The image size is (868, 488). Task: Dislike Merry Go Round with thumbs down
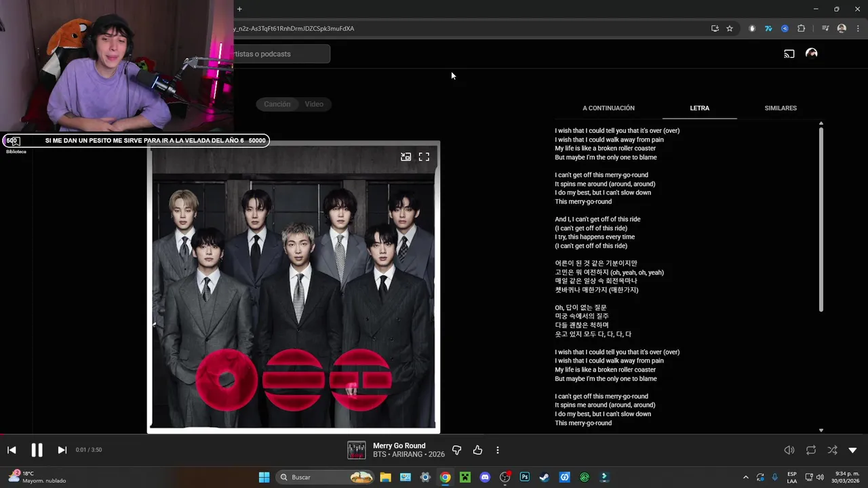click(x=456, y=450)
